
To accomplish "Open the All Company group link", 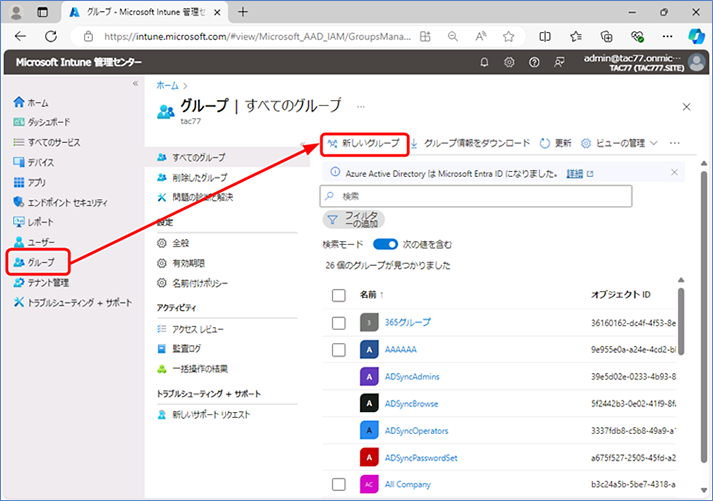I will 407,485.
